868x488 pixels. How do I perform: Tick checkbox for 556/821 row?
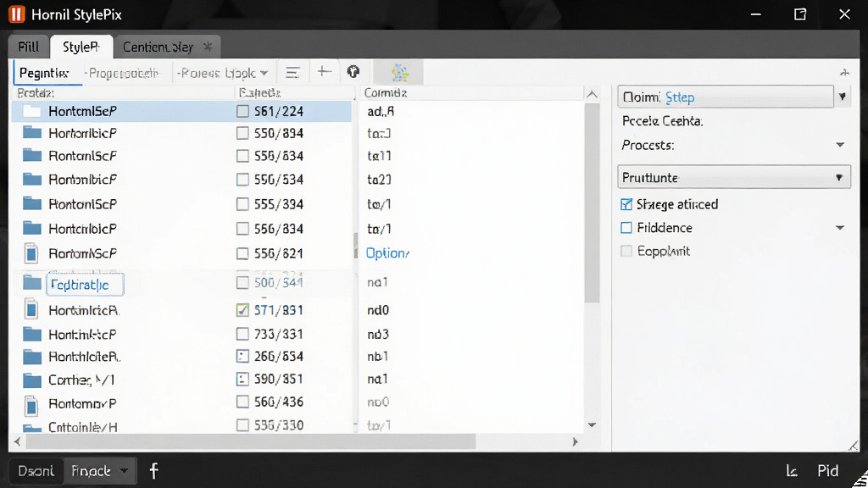tap(242, 253)
